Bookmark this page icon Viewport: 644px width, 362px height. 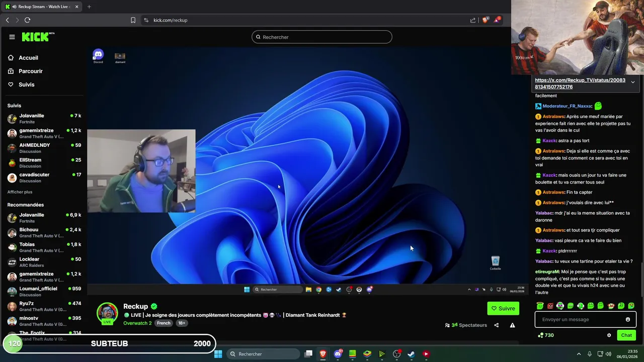click(x=133, y=20)
